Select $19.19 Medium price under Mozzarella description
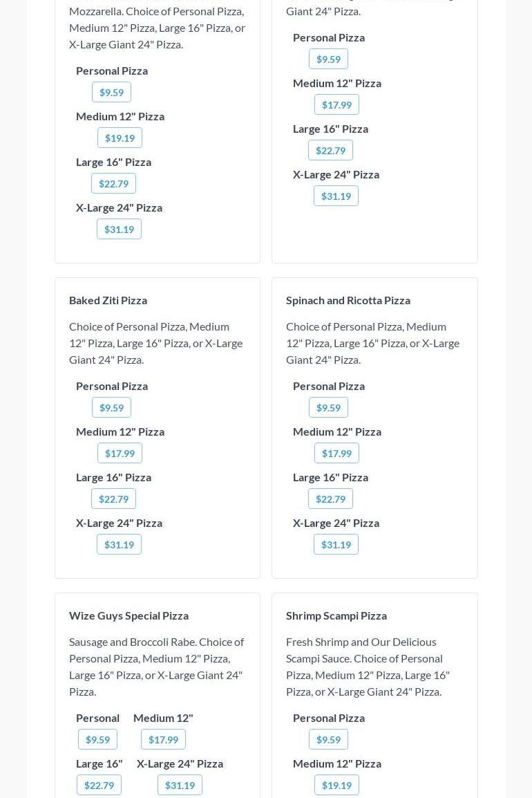 [x=120, y=138]
